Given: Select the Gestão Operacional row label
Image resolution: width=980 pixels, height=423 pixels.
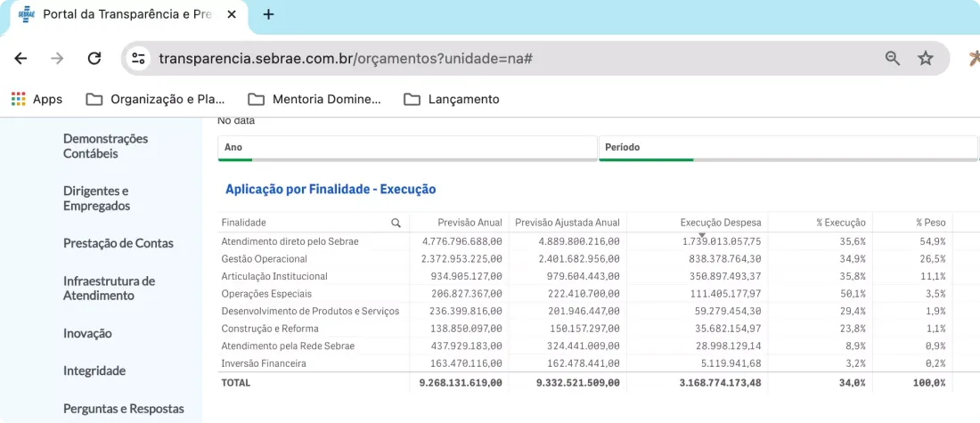Looking at the screenshot, I should (265, 258).
